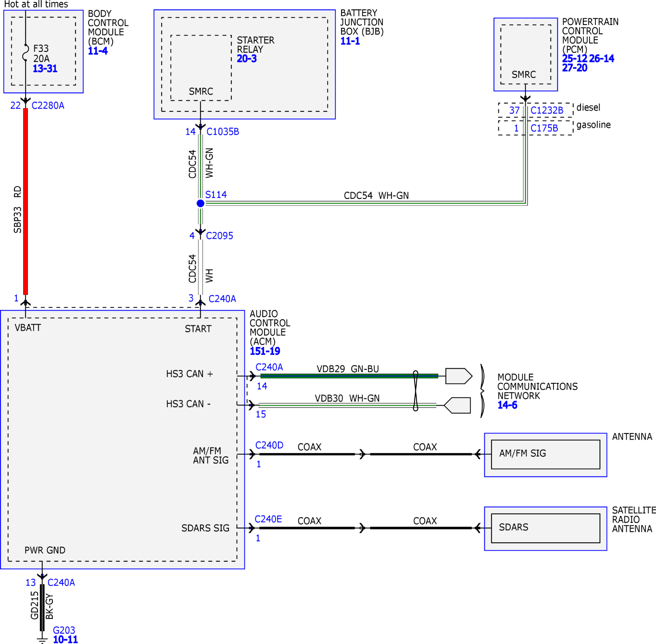
Task: Select the SDARS satellite antenna box
Action: point(545,528)
